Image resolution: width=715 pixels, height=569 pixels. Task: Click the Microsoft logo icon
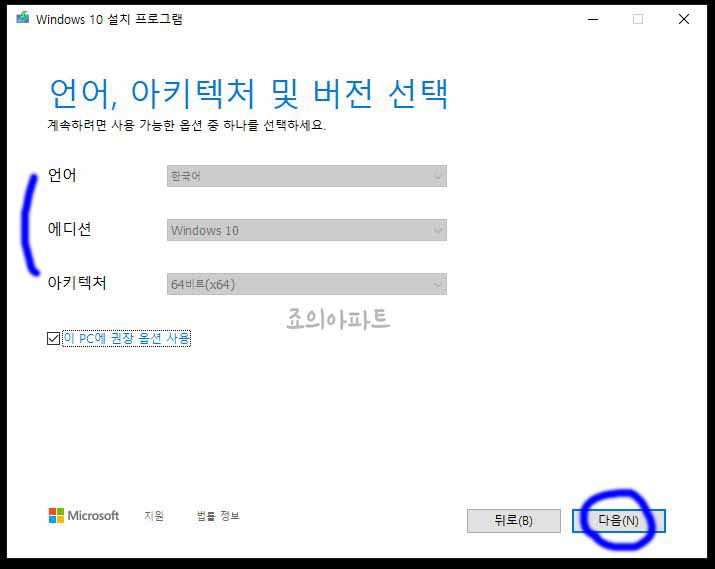point(57,516)
